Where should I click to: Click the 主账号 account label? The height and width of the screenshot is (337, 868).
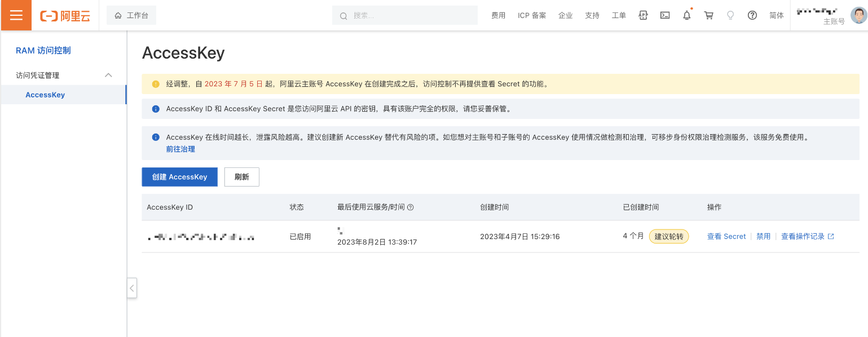pyautogui.click(x=834, y=21)
